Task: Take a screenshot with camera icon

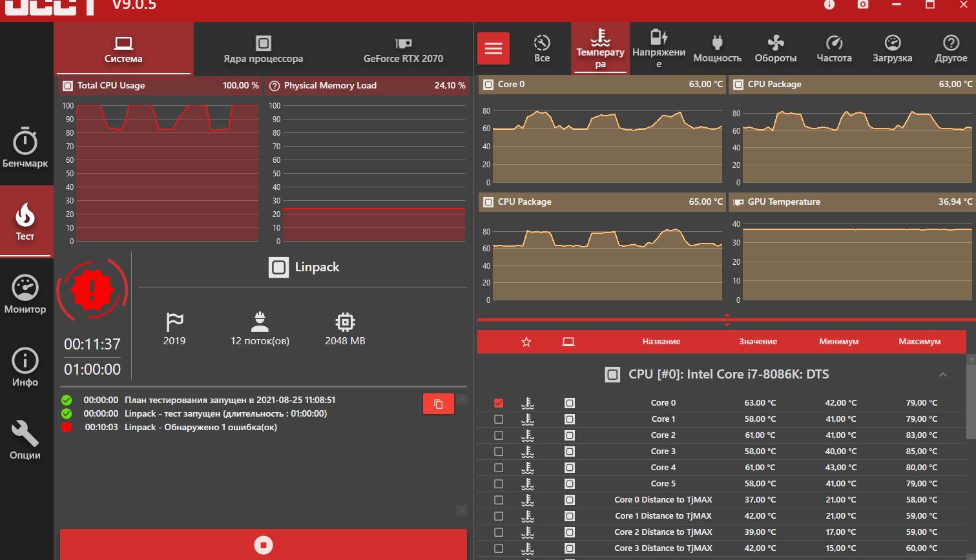Action: coord(863,5)
